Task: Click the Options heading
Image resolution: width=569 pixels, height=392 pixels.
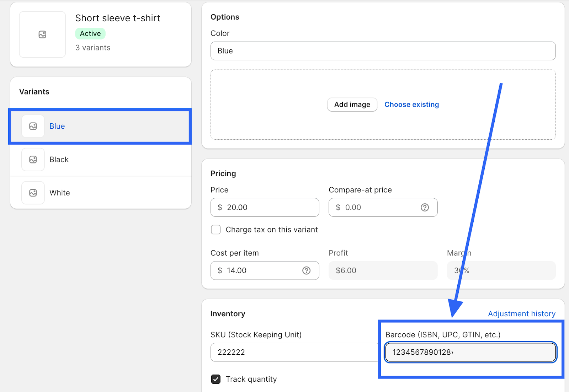Action: [225, 17]
